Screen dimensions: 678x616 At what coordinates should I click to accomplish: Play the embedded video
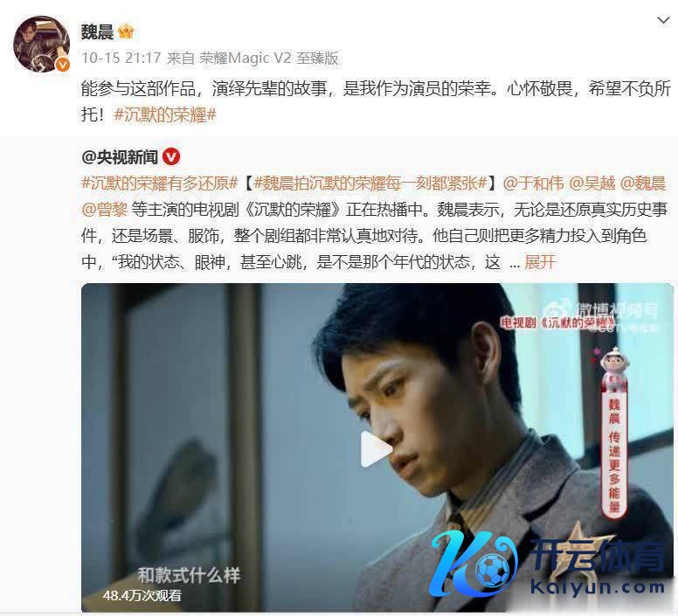click(376, 449)
